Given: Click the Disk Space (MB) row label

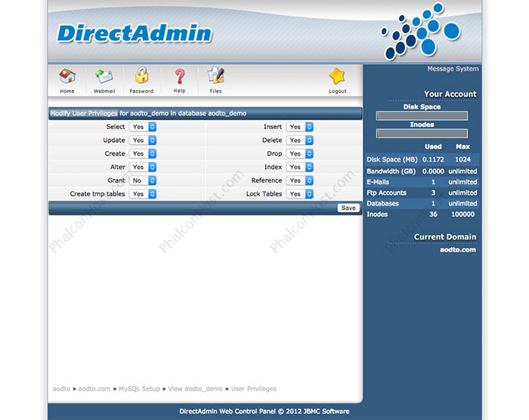Looking at the screenshot, I should [x=392, y=159].
